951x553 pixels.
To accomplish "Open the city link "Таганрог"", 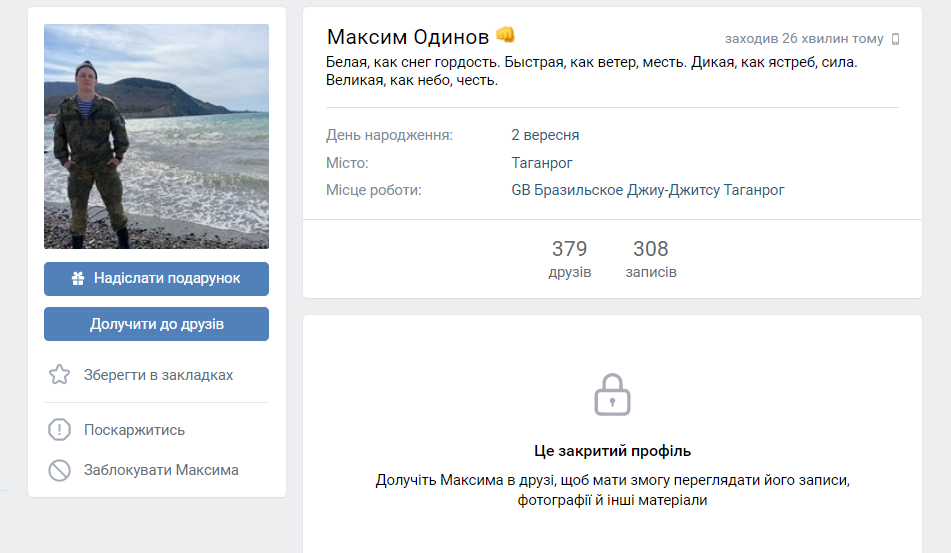I will [541, 163].
